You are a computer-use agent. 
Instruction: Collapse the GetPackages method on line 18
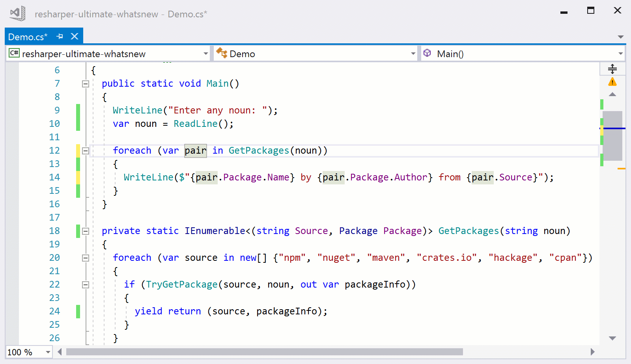85,231
